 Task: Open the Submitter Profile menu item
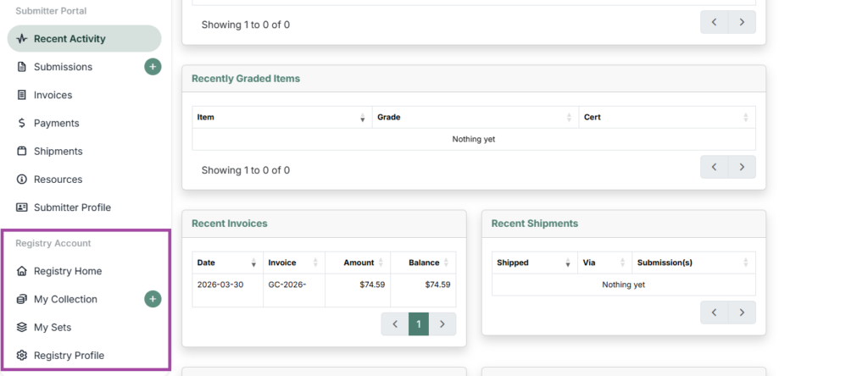coord(84,207)
